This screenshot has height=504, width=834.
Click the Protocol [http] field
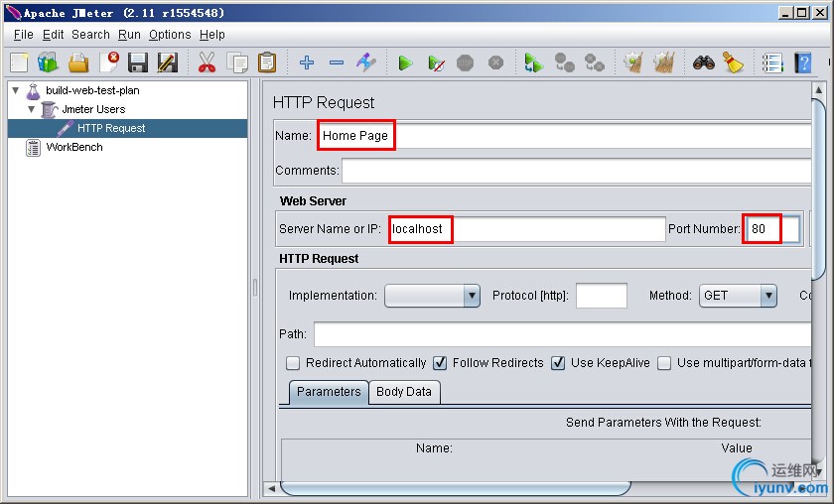[602, 296]
